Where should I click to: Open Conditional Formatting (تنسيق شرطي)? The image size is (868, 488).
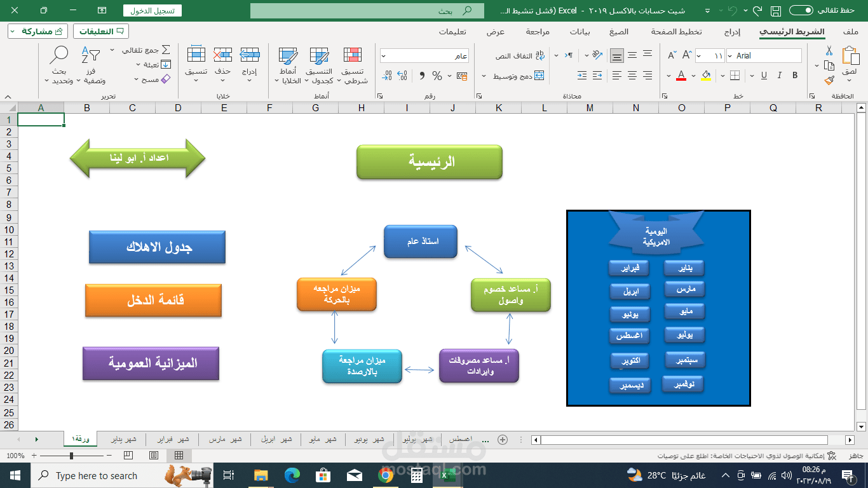coord(353,65)
